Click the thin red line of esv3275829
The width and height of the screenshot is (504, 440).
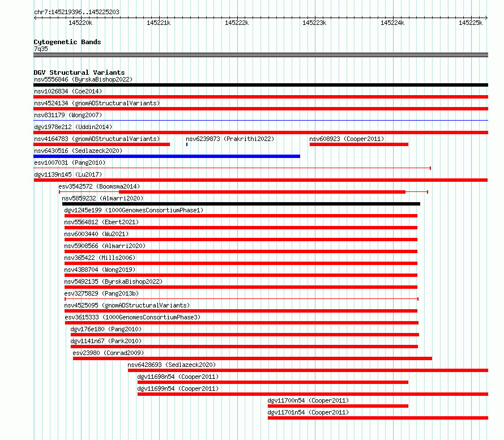tap(241, 299)
